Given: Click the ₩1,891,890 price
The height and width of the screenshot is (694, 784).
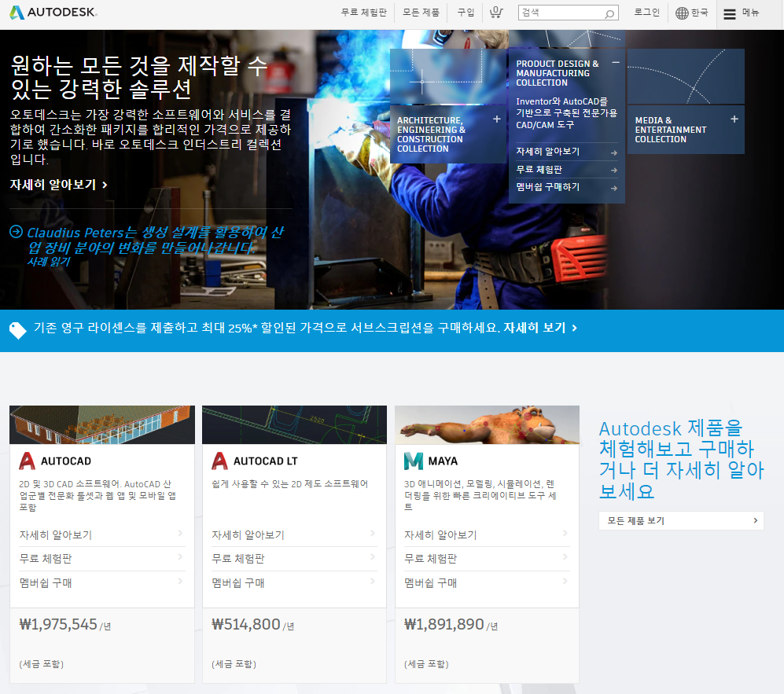Looking at the screenshot, I should click(x=444, y=624).
